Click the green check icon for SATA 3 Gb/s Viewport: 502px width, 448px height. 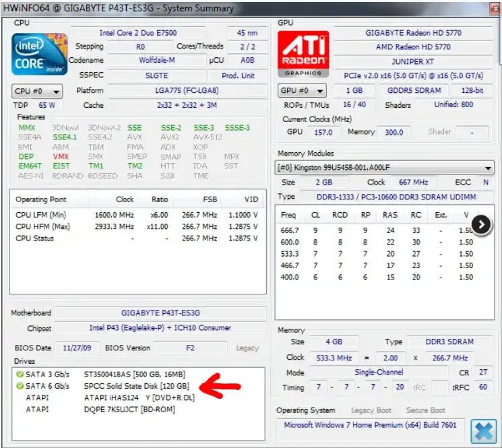[20, 374]
